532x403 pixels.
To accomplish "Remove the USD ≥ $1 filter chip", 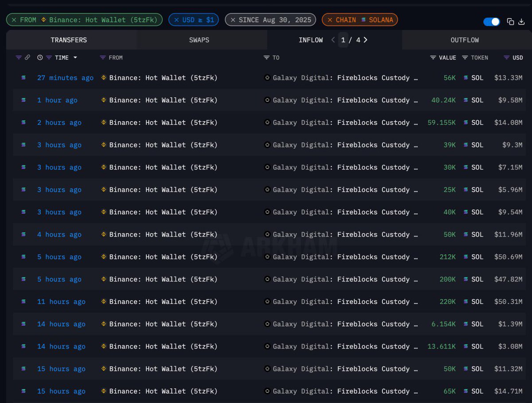I will [x=176, y=20].
